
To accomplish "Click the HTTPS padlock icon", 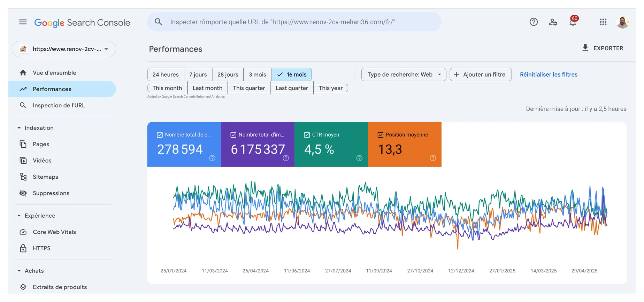I will point(23,248).
